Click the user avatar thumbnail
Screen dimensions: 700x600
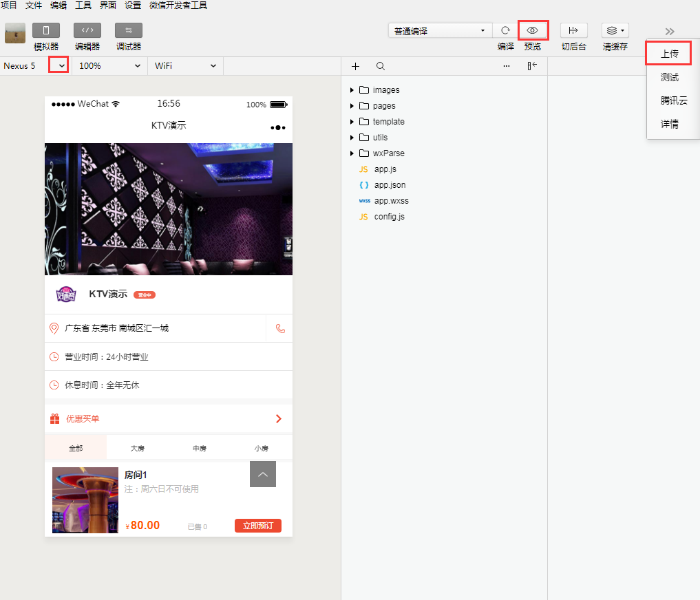pos(14,34)
